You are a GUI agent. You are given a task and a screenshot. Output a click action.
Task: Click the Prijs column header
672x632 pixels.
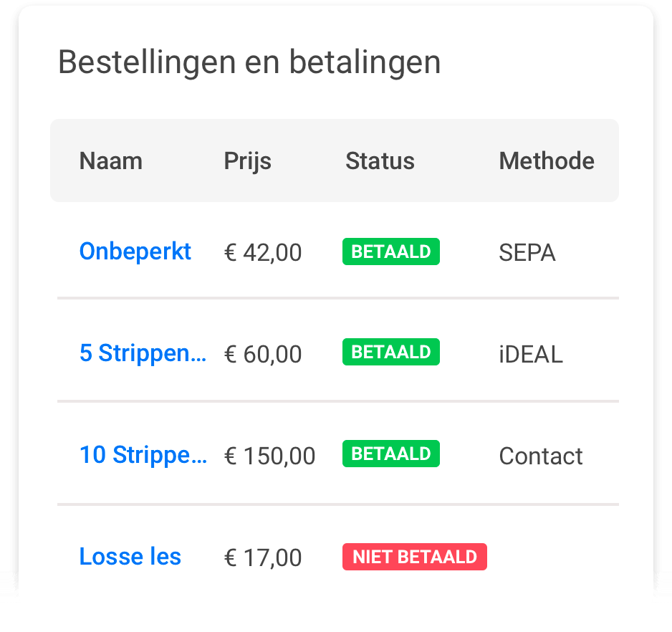tap(248, 161)
